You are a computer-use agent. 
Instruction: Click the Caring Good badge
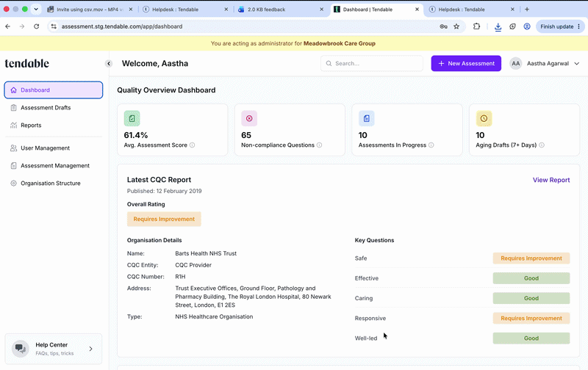[x=531, y=298]
